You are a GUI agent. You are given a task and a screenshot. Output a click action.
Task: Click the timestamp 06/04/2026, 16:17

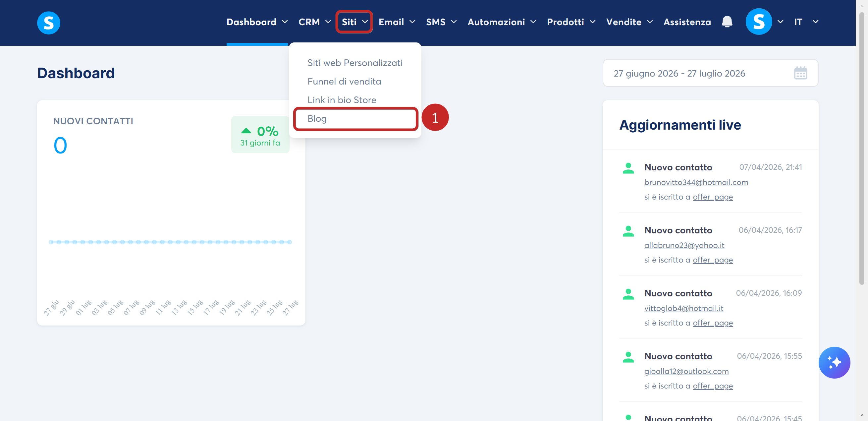(770, 230)
